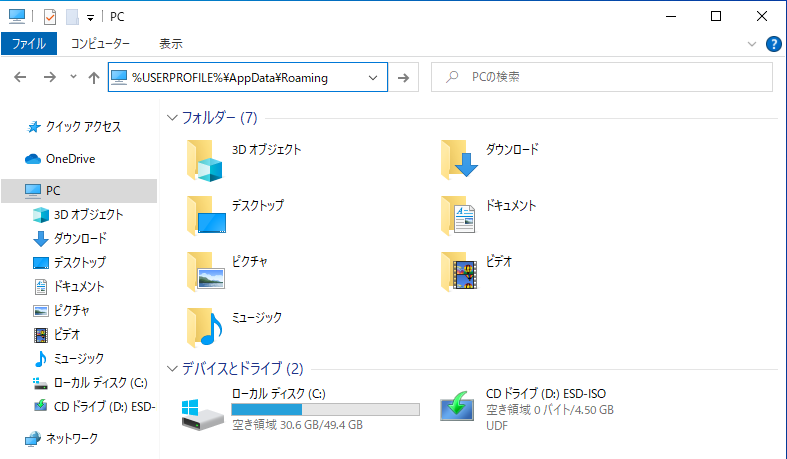
Task: Open the recent locations dropdown arrow
Action: pyautogui.click(x=73, y=77)
